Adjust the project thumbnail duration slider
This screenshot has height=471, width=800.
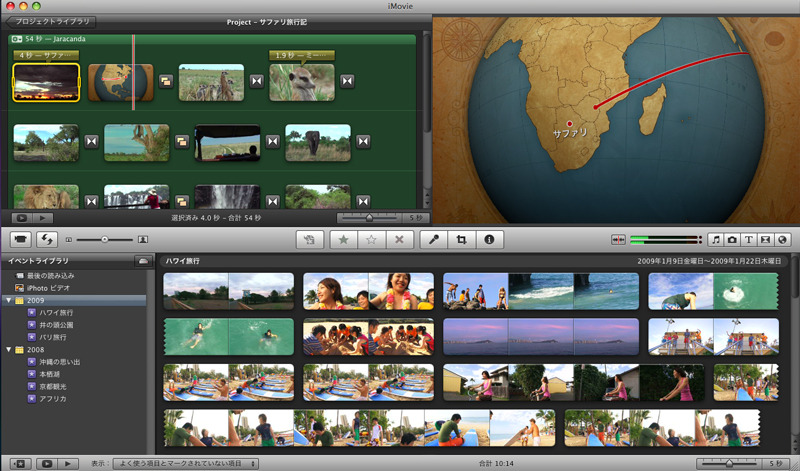369,218
